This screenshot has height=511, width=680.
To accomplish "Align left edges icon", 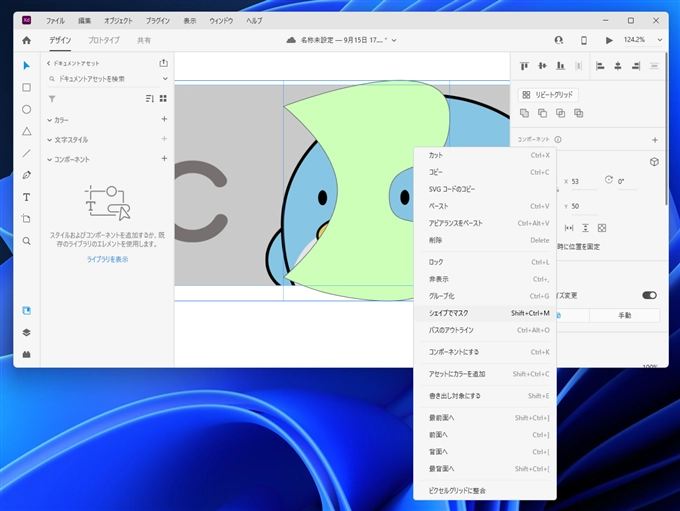I will coord(600,66).
